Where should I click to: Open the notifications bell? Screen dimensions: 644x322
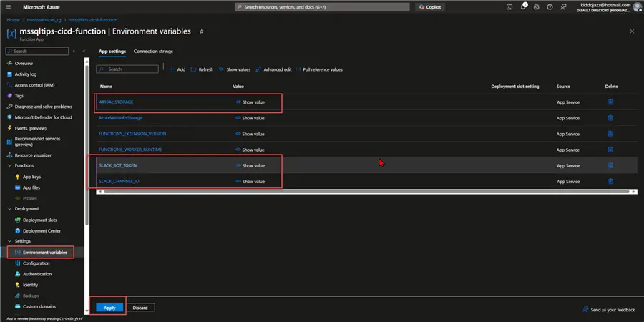523,7
